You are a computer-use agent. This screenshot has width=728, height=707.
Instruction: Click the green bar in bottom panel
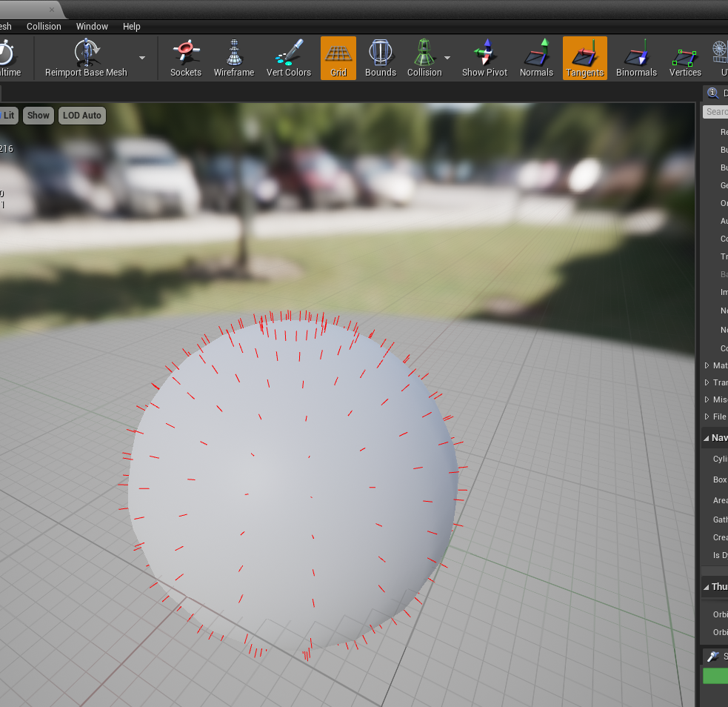[715, 676]
